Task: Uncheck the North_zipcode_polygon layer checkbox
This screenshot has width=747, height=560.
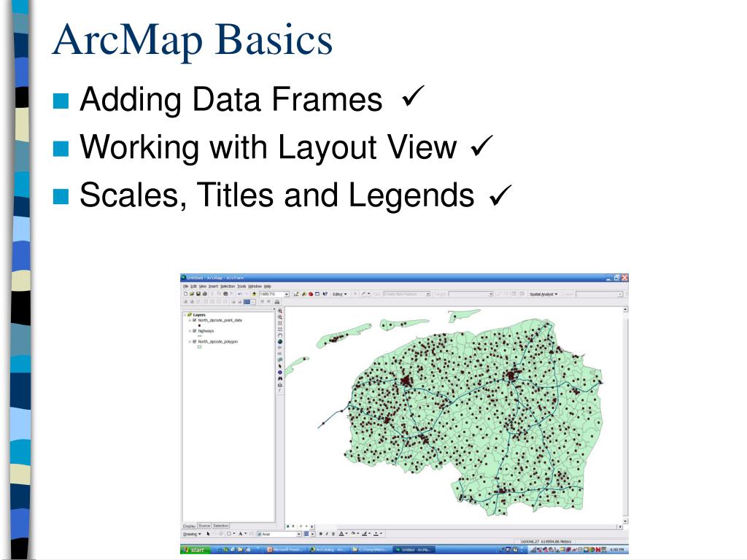Action: click(x=194, y=341)
